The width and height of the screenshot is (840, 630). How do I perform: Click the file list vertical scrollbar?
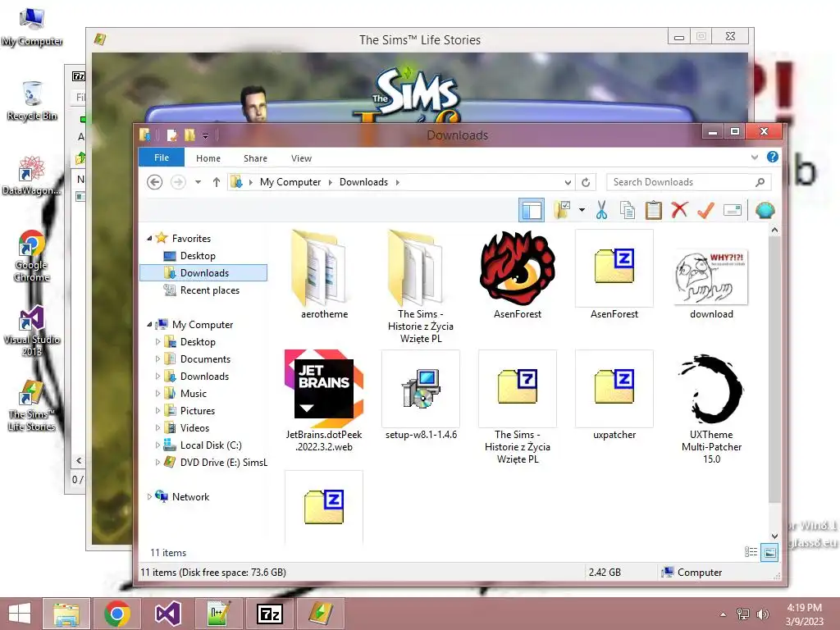774,370
